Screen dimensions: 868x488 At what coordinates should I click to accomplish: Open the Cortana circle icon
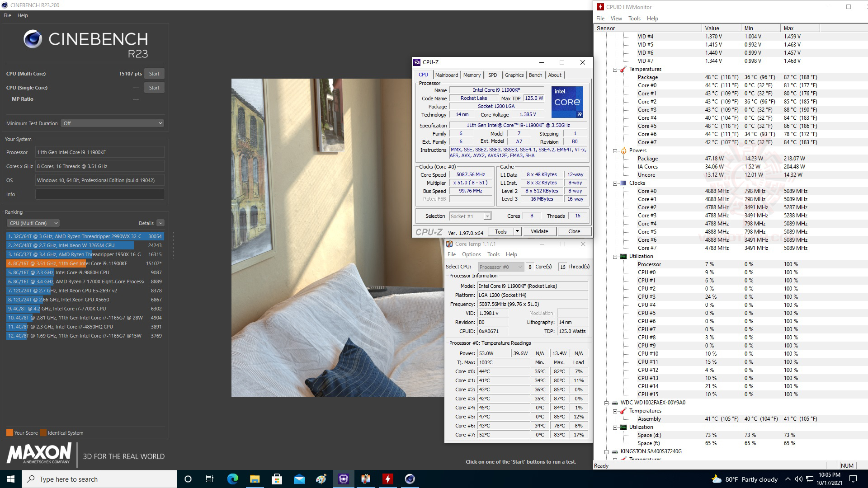click(188, 479)
